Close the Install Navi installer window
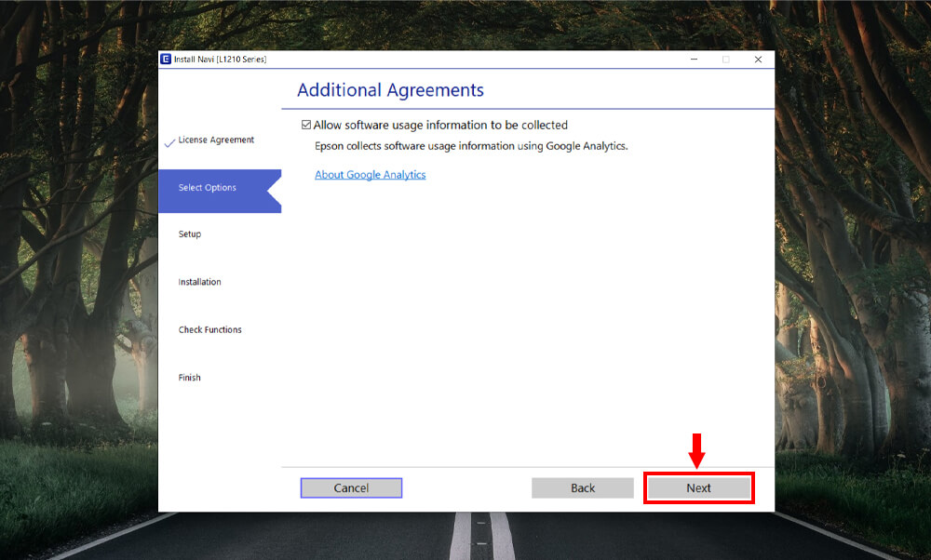 (x=758, y=60)
